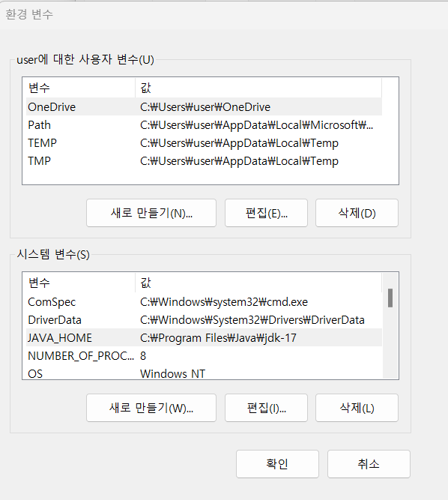
Task: Click the DriverData path value
Action: (x=252, y=320)
